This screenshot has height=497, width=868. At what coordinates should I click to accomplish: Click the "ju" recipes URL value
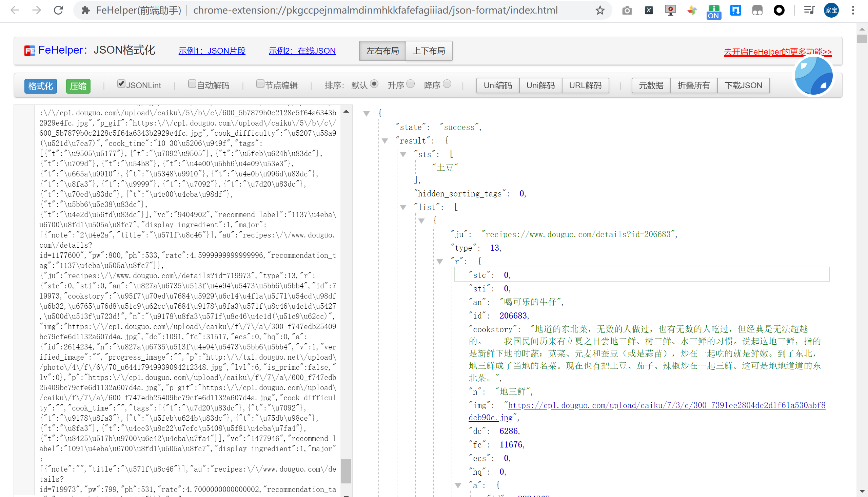[579, 234]
